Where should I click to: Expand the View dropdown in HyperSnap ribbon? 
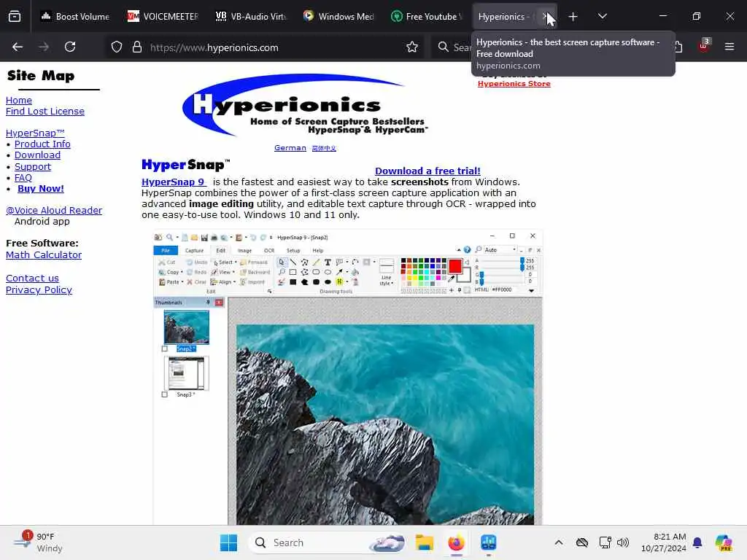233,273
